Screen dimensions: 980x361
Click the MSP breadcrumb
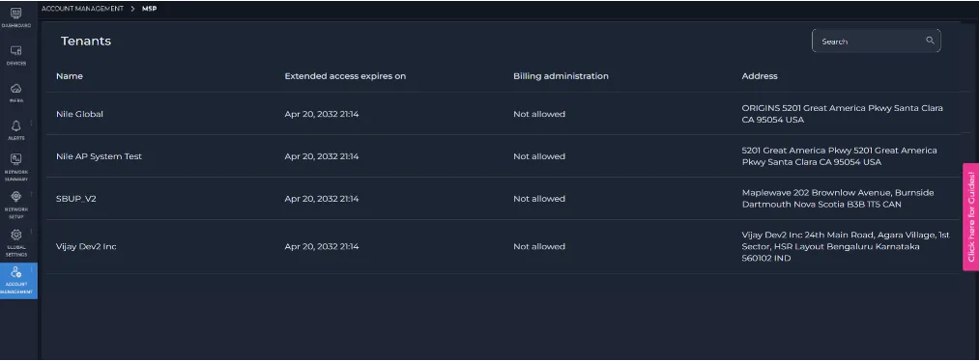tap(150, 8)
